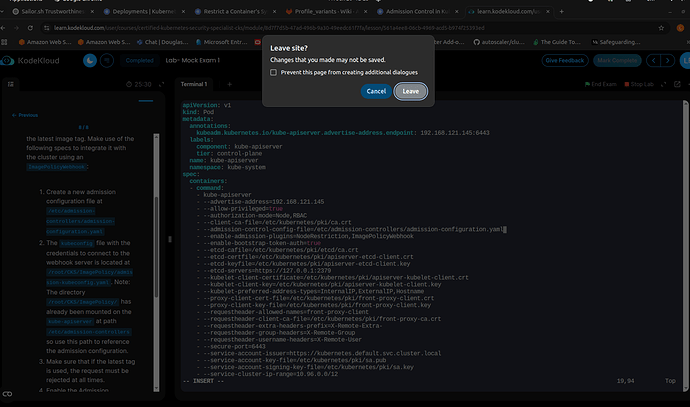The height and width of the screenshot is (407, 690).
Task: Switch to the Terminal 1 tab
Action: 194,84
